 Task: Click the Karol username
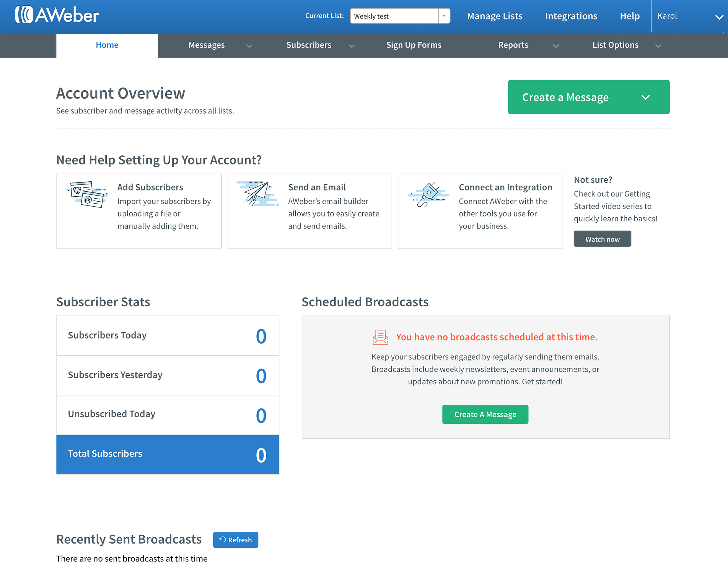click(667, 16)
